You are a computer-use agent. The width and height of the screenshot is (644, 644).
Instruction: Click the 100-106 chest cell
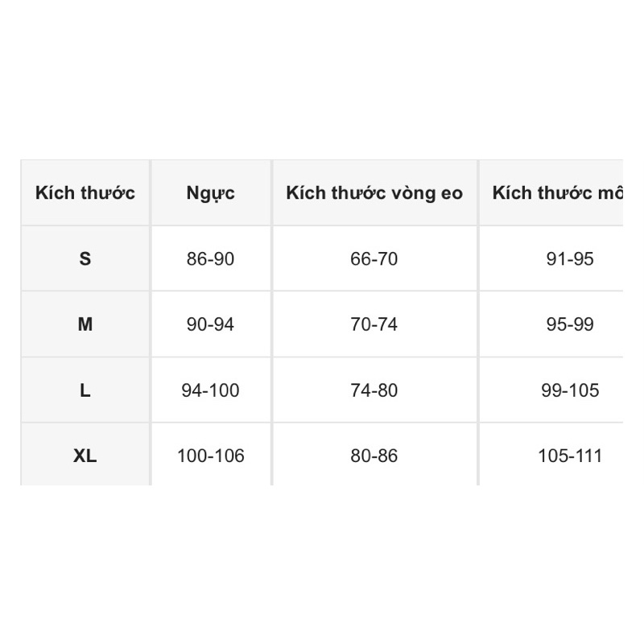(x=211, y=456)
